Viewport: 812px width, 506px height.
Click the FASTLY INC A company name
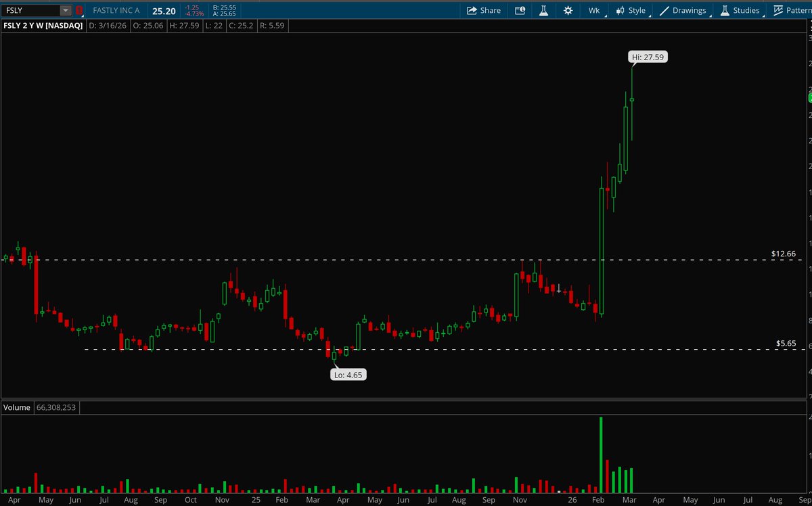tap(116, 10)
